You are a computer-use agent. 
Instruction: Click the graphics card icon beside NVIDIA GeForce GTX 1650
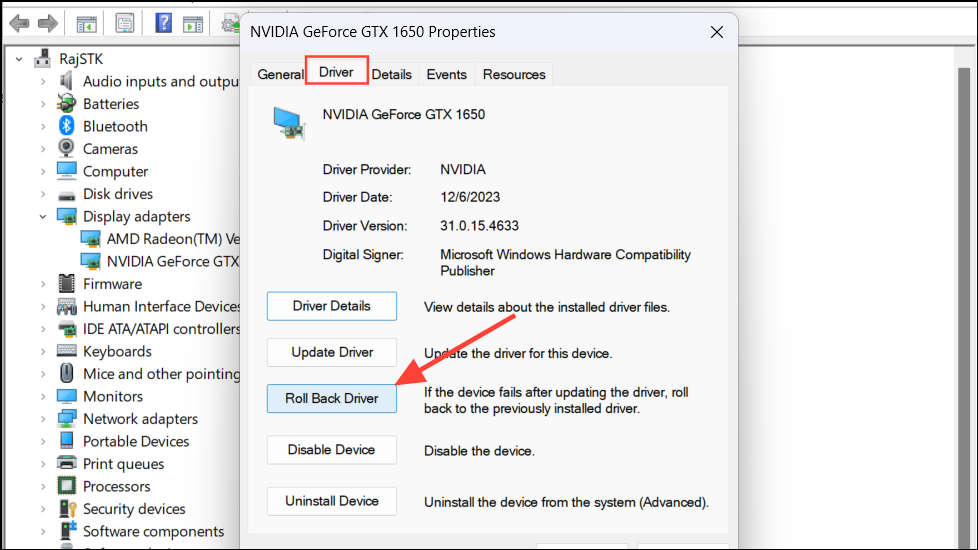289,123
